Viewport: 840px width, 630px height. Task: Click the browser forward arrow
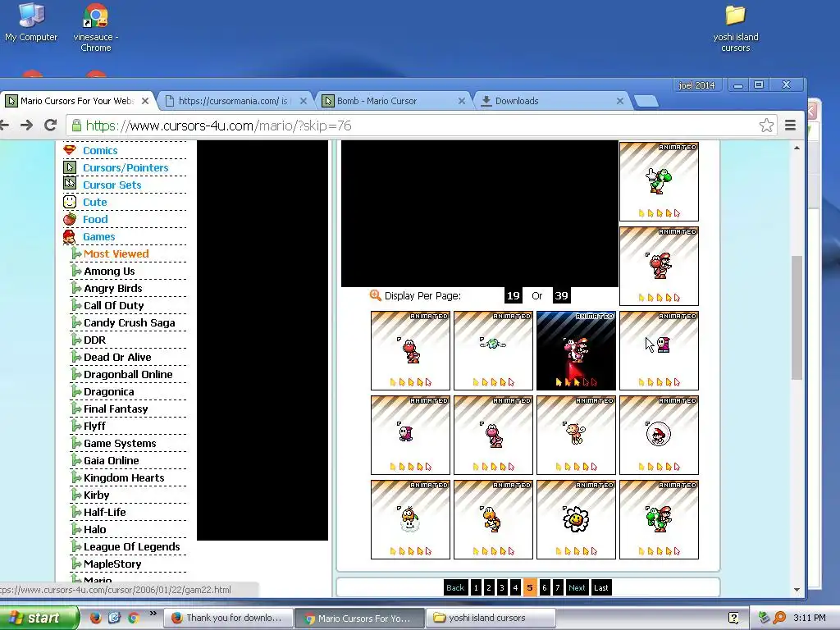click(26, 126)
